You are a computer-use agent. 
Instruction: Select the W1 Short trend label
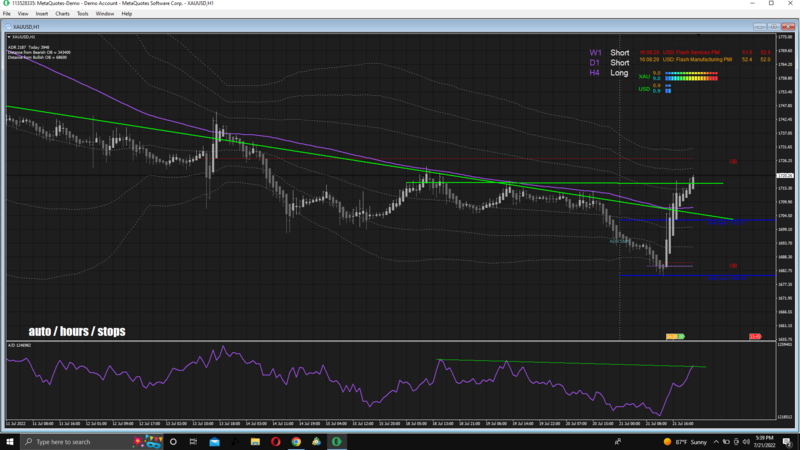[609, 53]
